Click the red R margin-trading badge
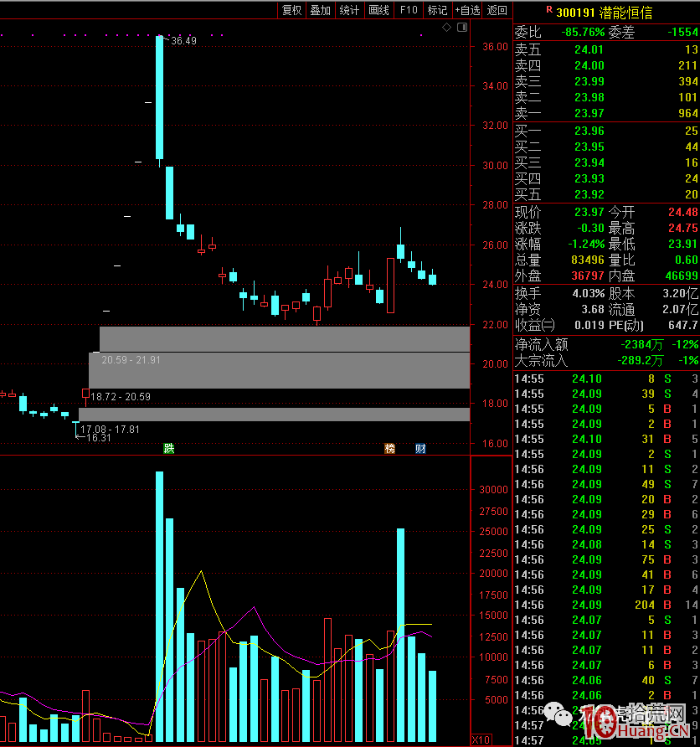The height and width of the screenshot is (747, 700). pyautogui.click(x=549, y=9)
